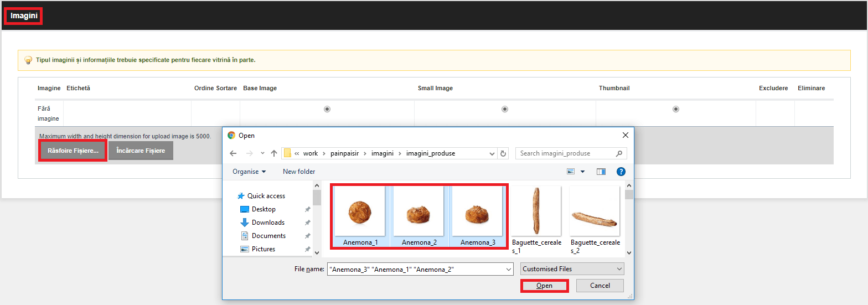Click the Etichetă column header
Image resolution: width=868 pixels, height=305 pixels.
point(78,88)
